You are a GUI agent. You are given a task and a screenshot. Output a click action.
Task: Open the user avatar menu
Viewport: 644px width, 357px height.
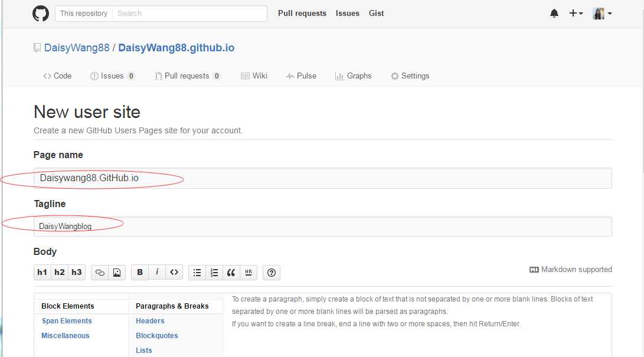602,14
